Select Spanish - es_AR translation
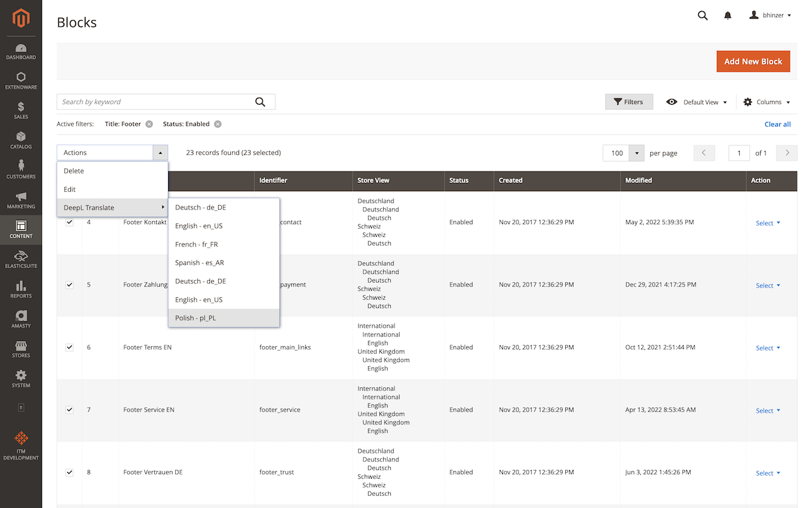Viewport: 812px width, 508px height. [224, 263]
